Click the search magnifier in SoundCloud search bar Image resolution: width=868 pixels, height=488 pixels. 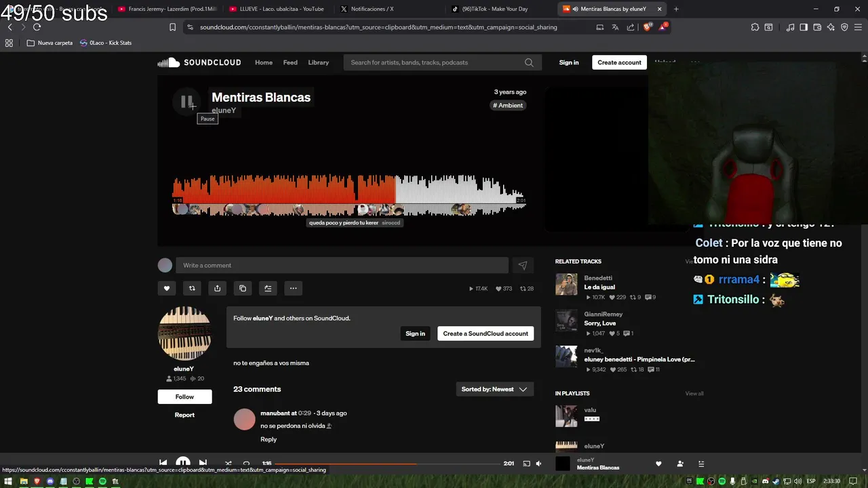[529, 62]
